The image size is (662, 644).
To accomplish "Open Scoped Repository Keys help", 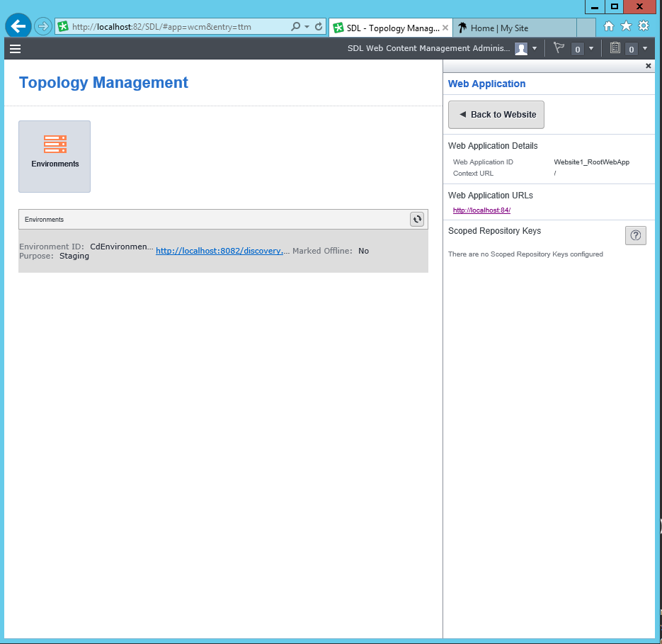I will pos(635,236).
